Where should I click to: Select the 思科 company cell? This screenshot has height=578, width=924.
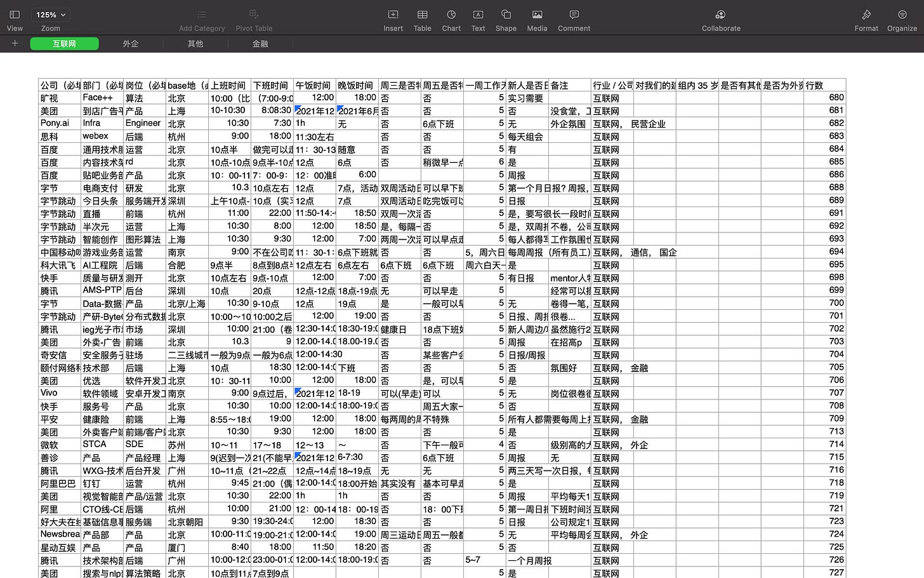(x=60, y=137)
